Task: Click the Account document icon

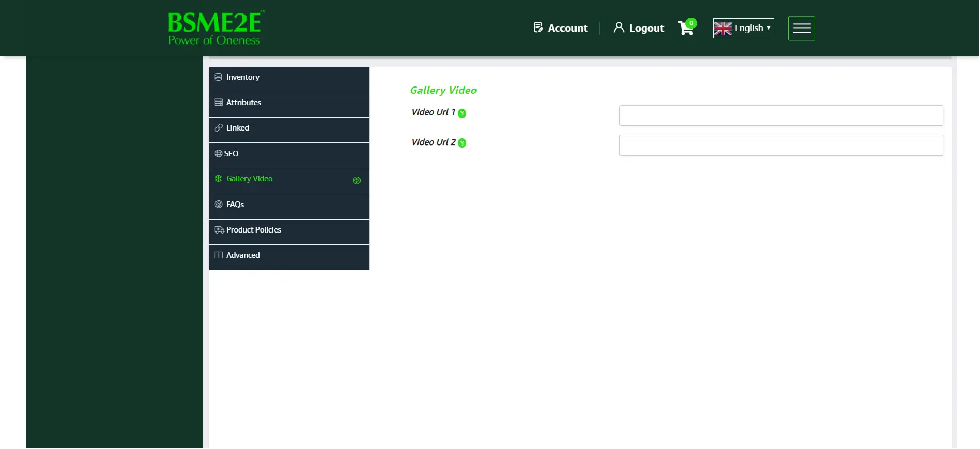Action: tap(538, 27)
